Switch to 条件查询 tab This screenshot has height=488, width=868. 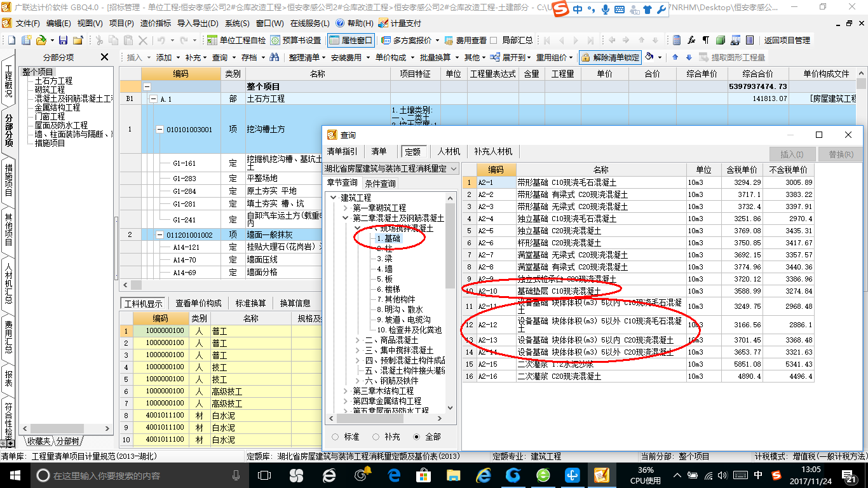[381, 183]
